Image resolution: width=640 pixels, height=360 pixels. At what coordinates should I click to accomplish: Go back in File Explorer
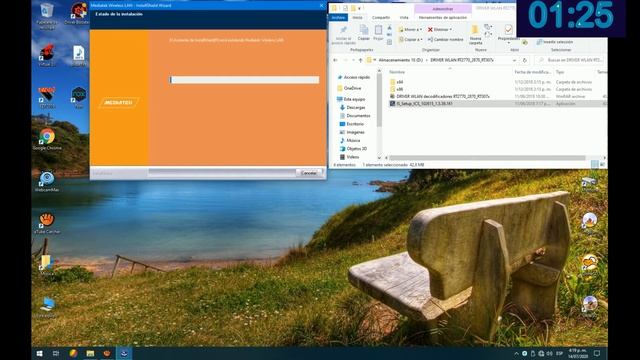(335, 60)
